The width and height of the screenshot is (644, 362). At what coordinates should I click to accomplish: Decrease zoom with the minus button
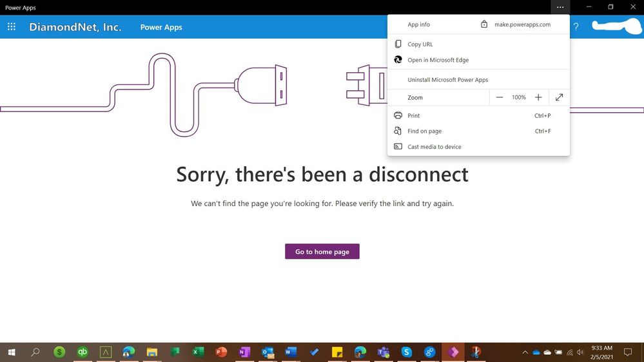click(500, 97)
